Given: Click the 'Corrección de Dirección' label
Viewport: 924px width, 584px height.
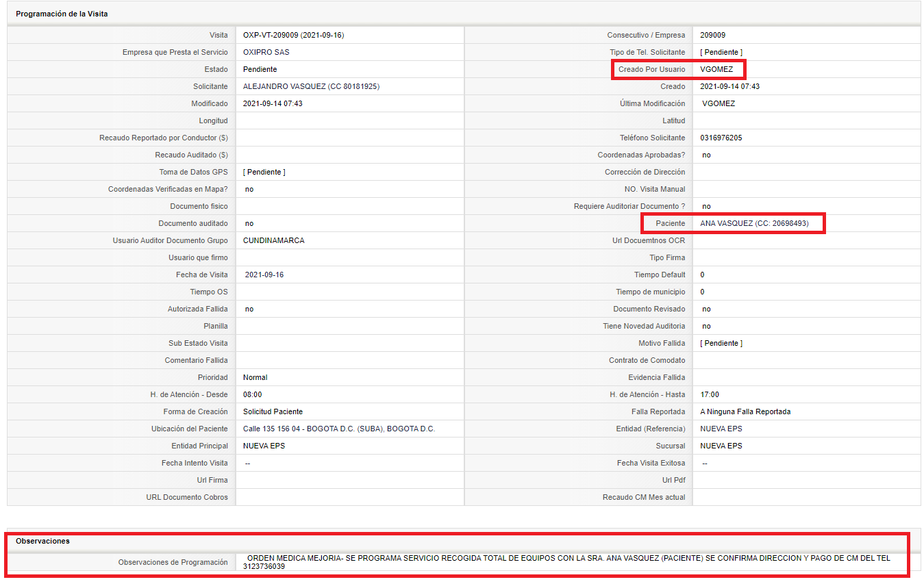Looking at the screenshot, I should 645,172.
